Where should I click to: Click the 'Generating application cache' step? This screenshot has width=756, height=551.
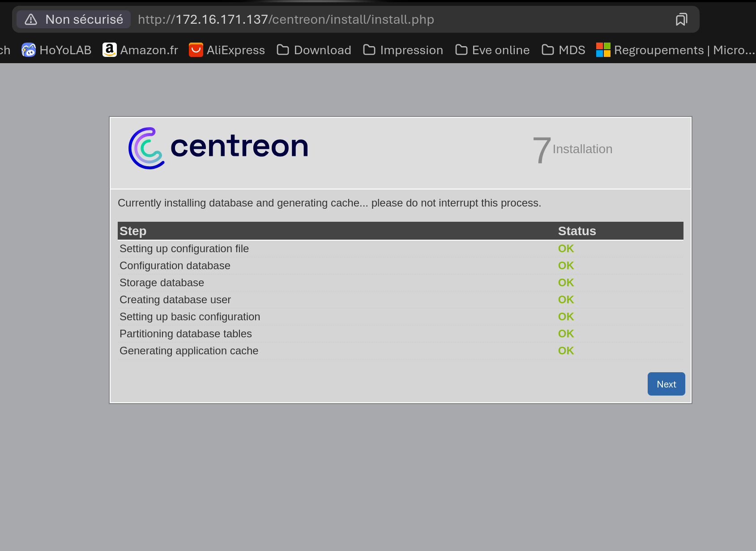click(189, 351)
